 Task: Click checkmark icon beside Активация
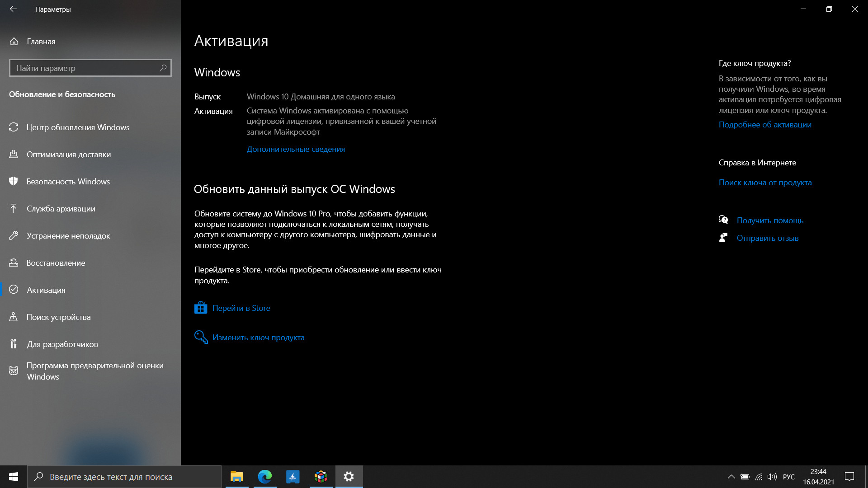tap(14, 290)
